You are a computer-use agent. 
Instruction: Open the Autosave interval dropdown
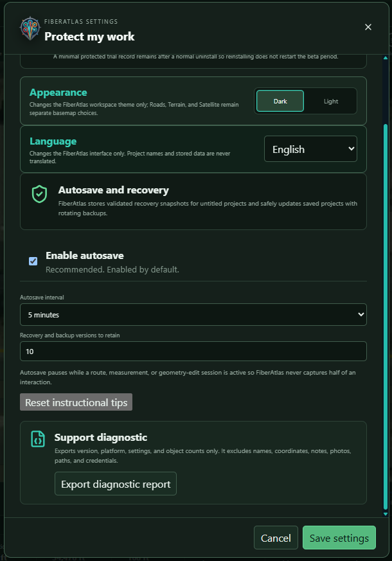(193, 314)
